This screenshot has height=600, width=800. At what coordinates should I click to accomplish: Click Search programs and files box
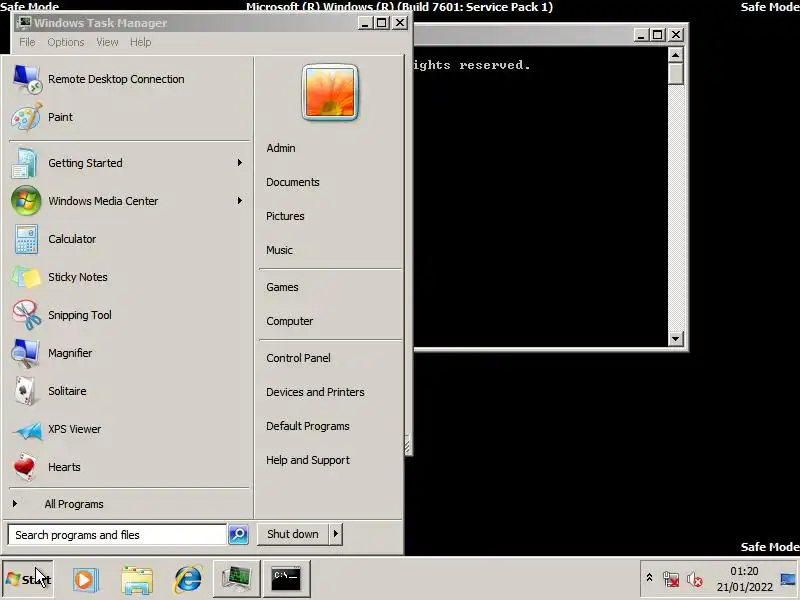tap(117, 535)
